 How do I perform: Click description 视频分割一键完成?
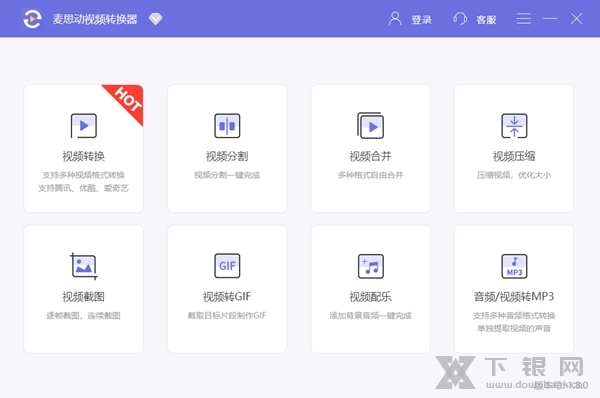tap(227, 175)
